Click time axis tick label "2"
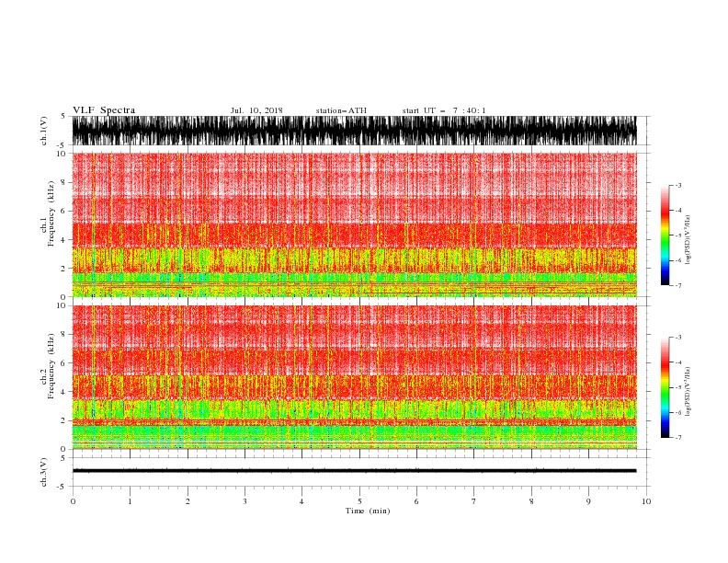Viewport: 728px width, 563px height. (188, 501)
